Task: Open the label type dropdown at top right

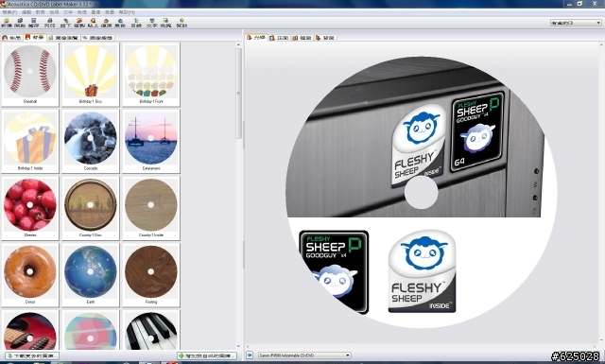Action: pyautogui.click(x=576, y=23)
